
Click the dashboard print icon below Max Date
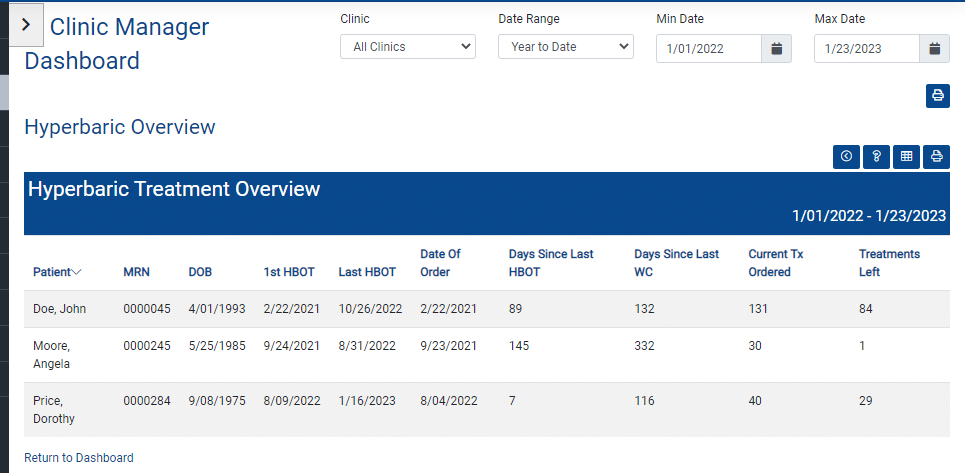pos(938,96)
